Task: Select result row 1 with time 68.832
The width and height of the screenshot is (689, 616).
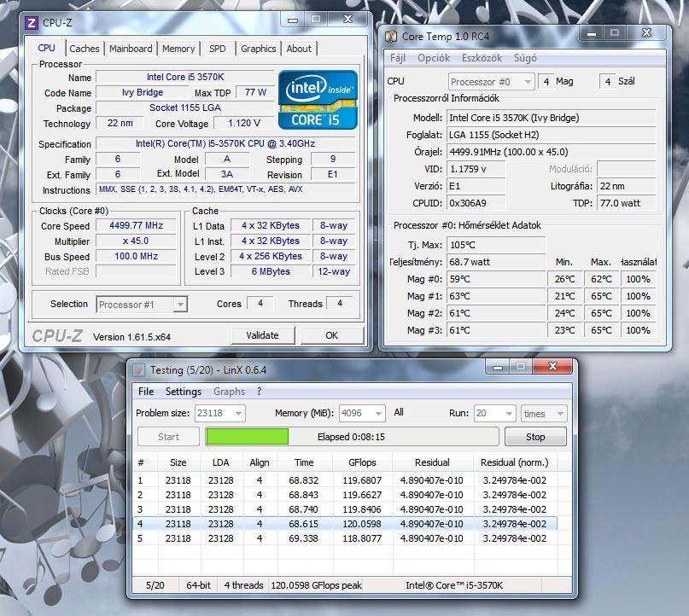Action: tap(346, 480)
